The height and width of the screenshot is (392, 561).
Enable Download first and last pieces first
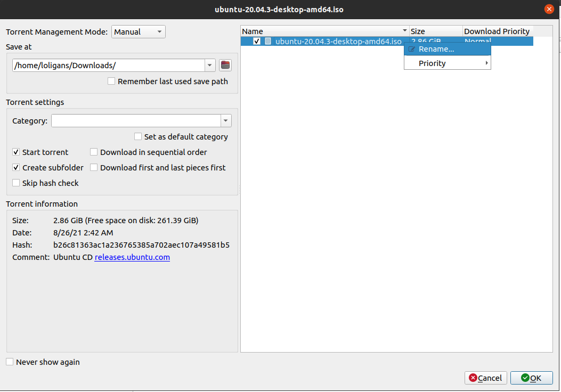point(94,167)
